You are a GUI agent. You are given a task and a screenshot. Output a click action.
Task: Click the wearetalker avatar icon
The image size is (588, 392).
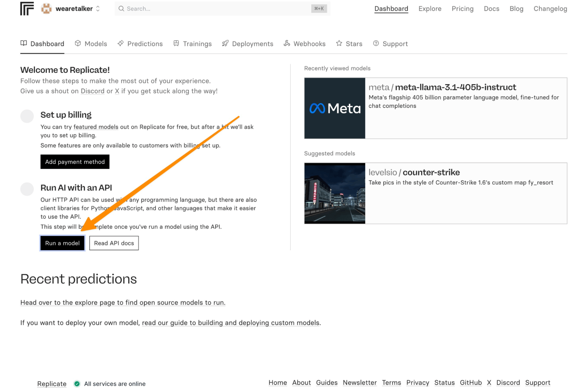[46, 9]
